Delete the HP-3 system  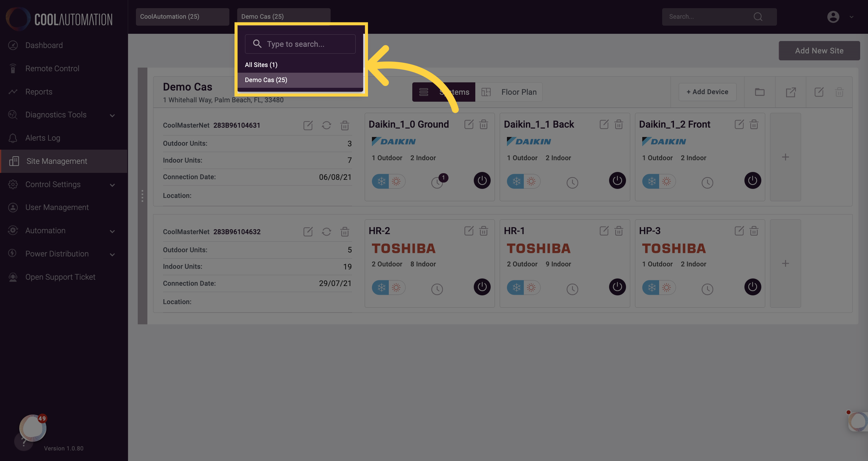[x=754, y=231]
